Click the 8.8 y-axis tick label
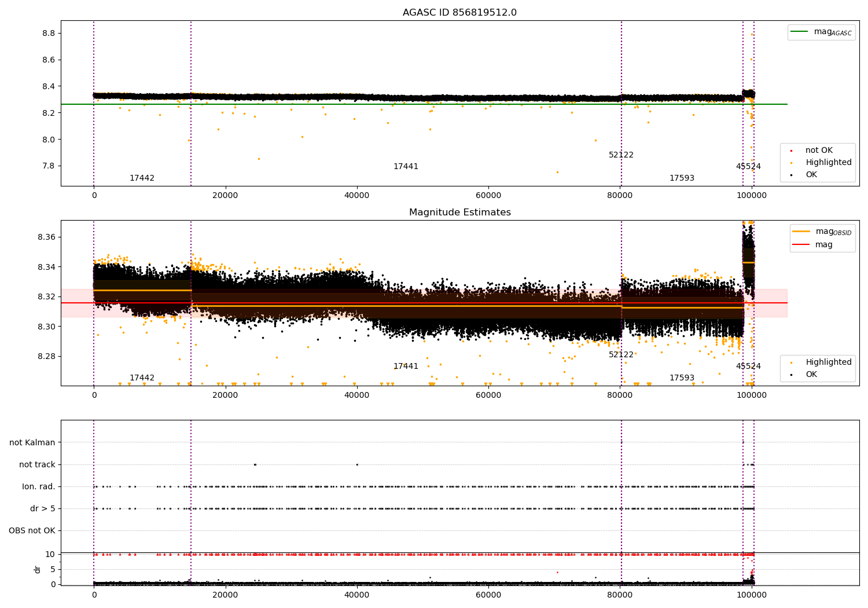 pos(49,34)
